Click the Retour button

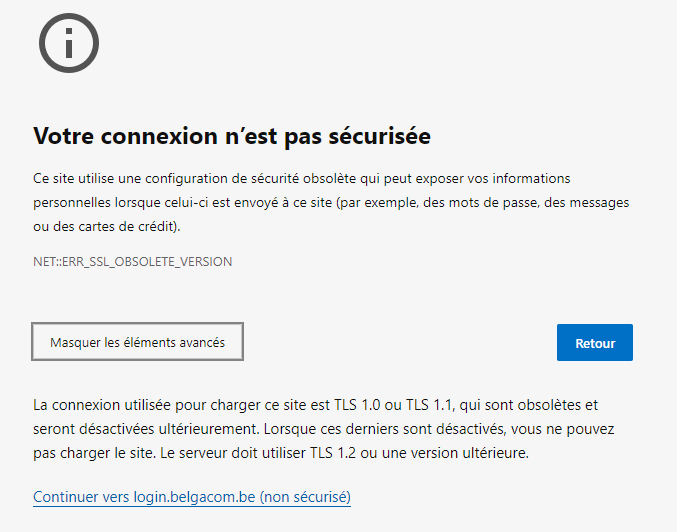[594, 343]
